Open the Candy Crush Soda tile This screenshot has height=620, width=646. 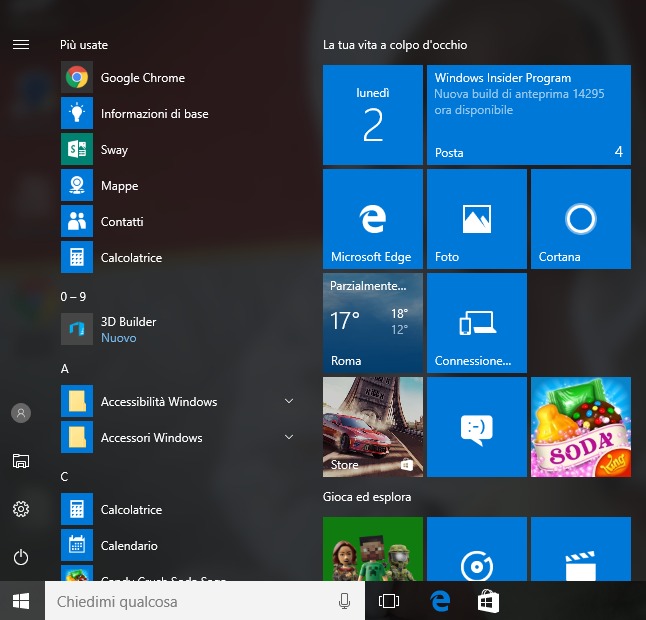point(581,427)
